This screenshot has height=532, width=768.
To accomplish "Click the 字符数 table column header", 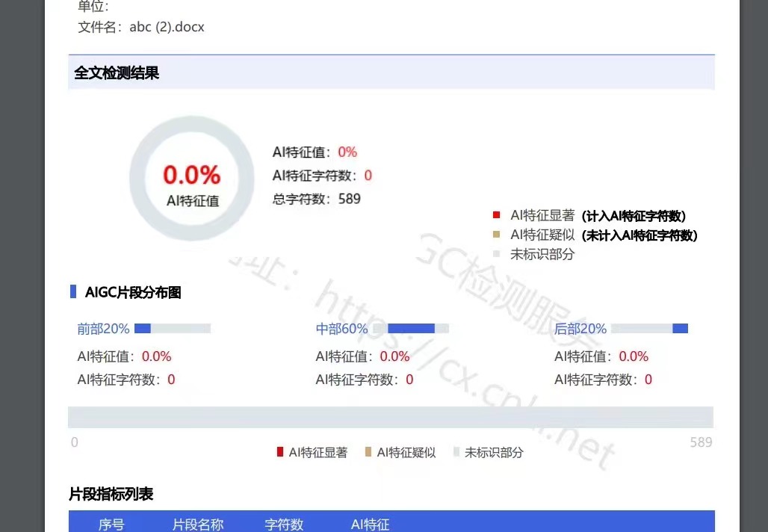I will [x=284, y=525].
